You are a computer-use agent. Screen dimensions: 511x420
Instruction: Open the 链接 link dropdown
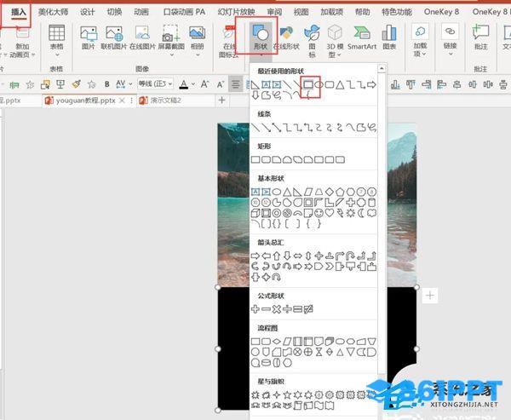pos(450,40)
